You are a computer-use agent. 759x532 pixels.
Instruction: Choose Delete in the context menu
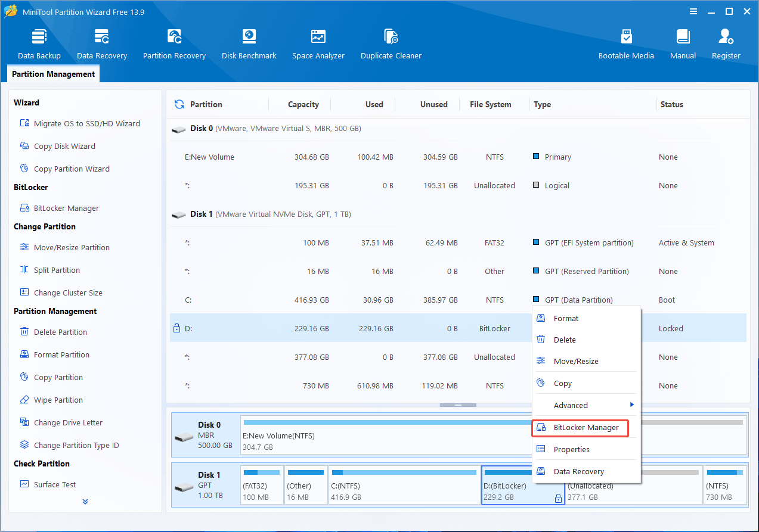pyautogui.click(x=586, y=340)
